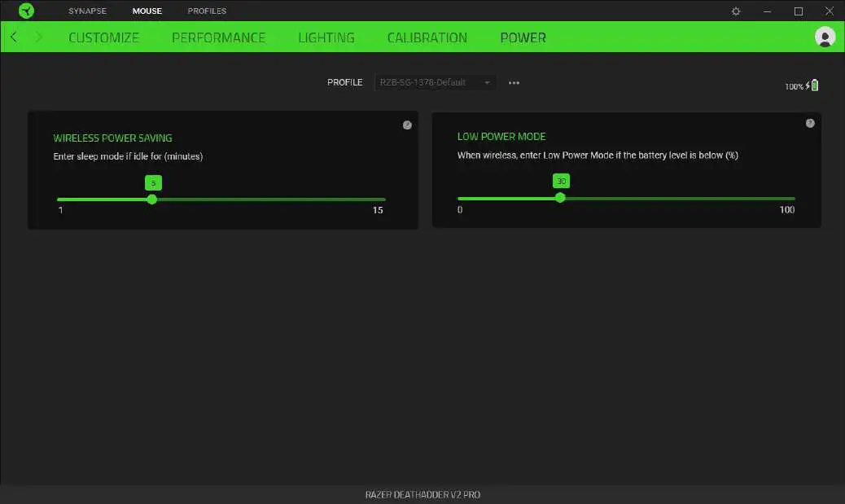Viewport: 845px width, 504px height.
Task: Go to the Profiles menu item
Action: coord(206,11)
